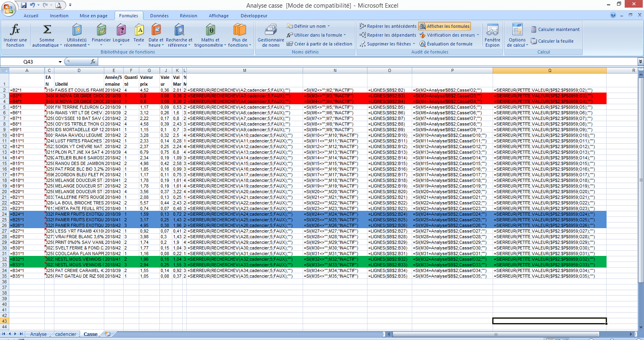Select the red-highlighted cell M3
644x340 pixels.
click(245, 96)
